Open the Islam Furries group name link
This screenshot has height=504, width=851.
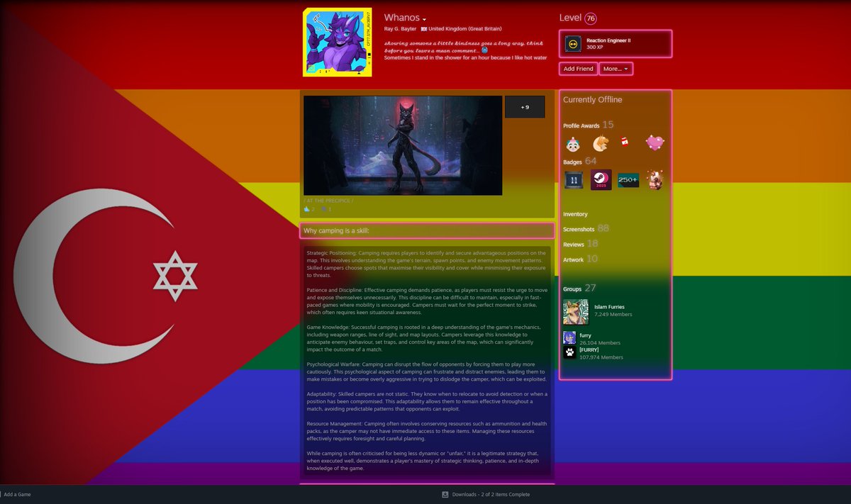click(610, 307)
